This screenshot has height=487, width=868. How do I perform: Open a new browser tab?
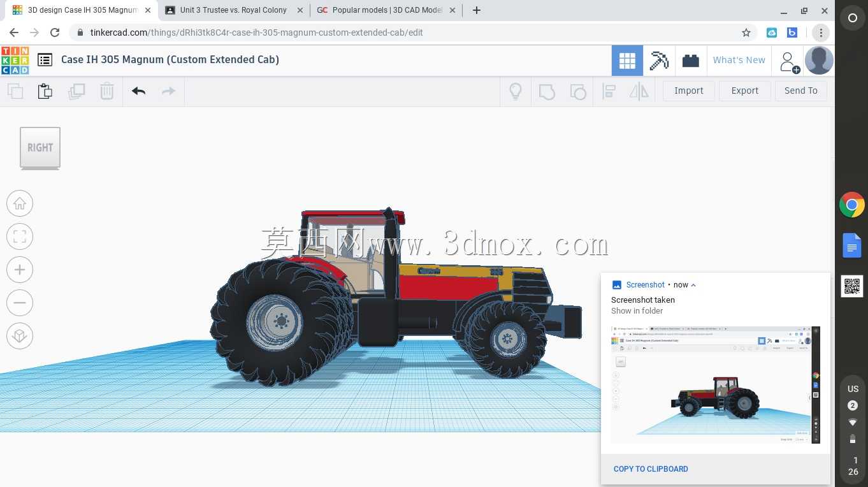pyautogui.click(x=476, y=10)
